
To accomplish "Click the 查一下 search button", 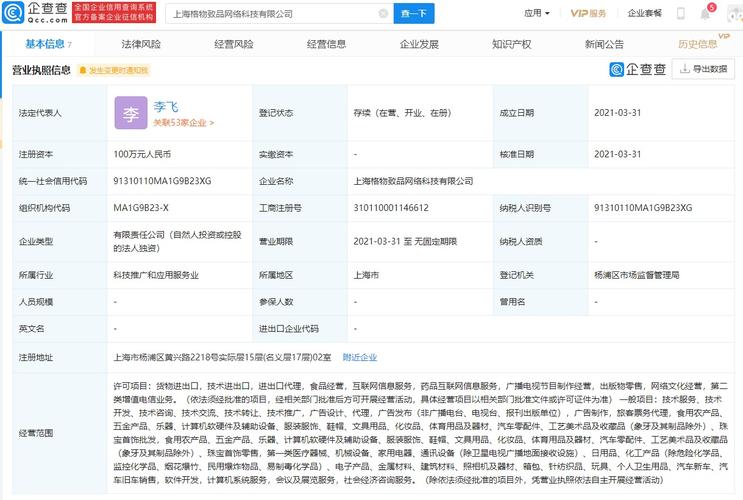I will tap(414, 14).
